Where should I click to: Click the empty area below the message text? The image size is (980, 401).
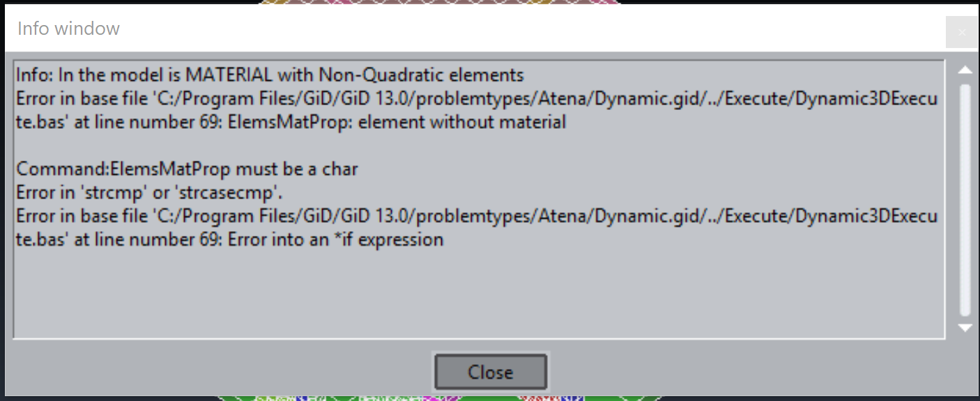pyautogui.click(x=478, y=294)
